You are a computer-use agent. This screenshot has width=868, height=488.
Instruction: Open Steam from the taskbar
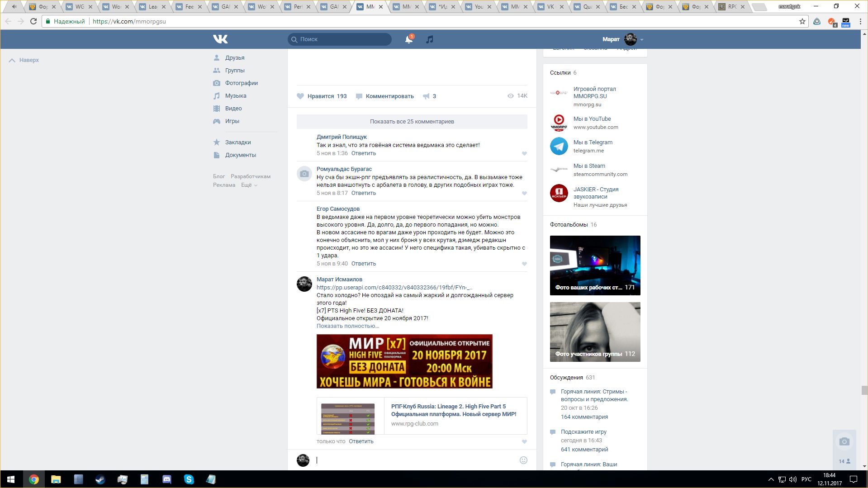click(100, 479)
